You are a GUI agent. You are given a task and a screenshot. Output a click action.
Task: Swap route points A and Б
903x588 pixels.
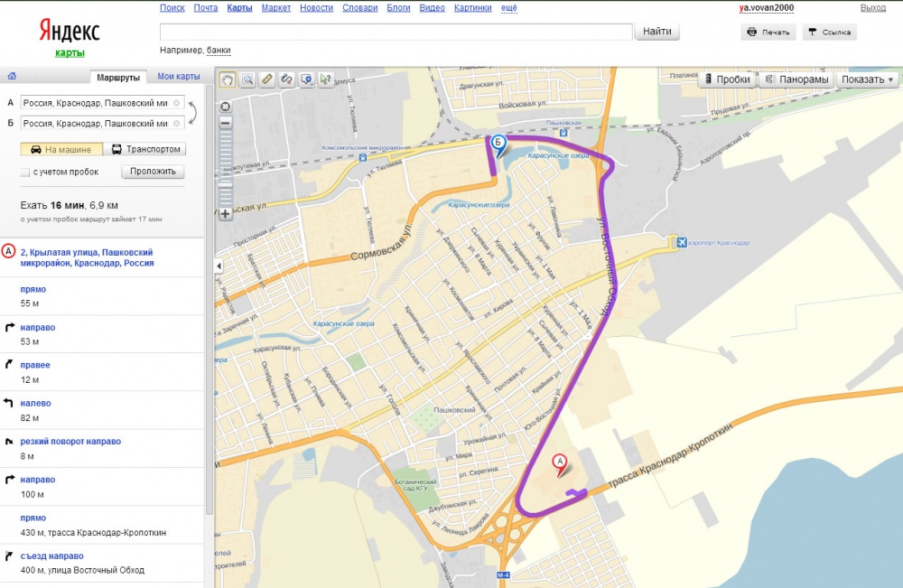coord(193,113)
